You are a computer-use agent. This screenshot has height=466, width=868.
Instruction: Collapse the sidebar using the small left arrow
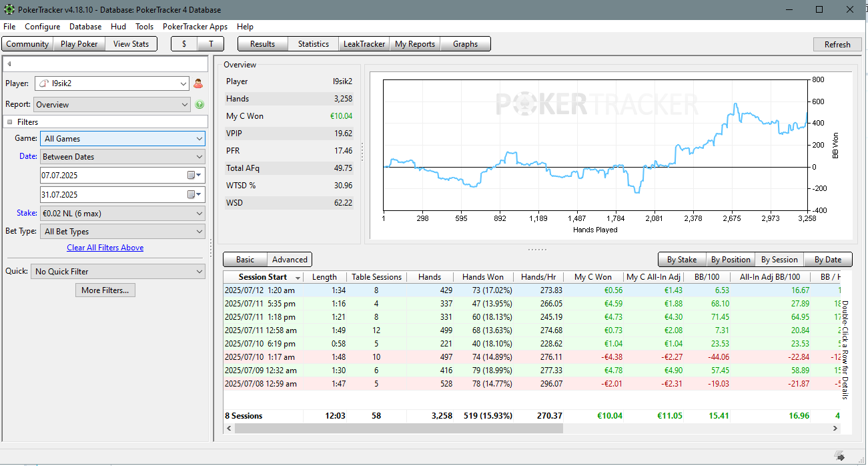[x=9, y=64]
